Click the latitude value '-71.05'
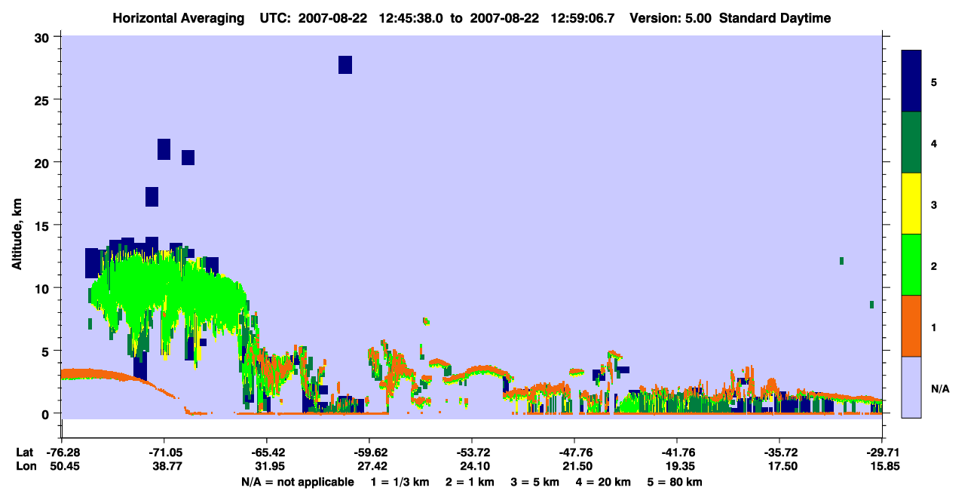 164,452
